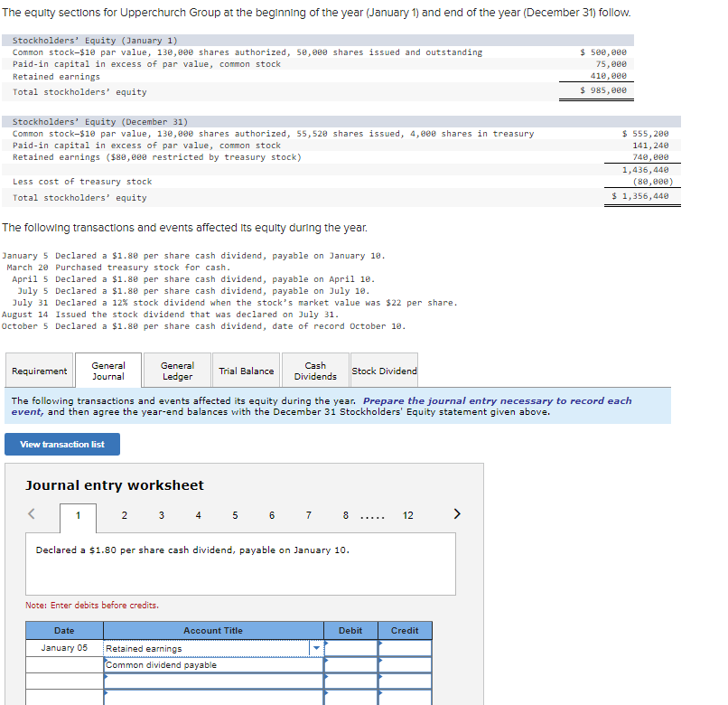Click the Credit cell for Retained earnings
This screenshot has width=728, height=705.
[405, 648]
